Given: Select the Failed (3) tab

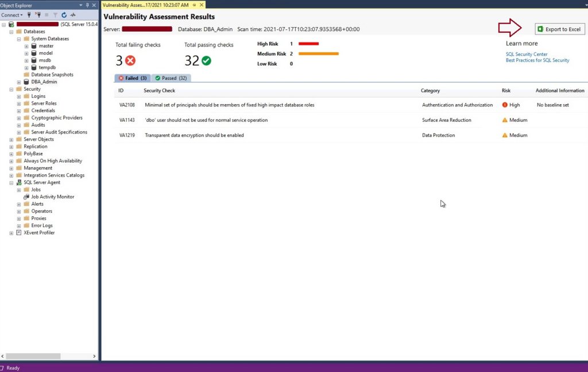Looking at the screenshot, I should pyautogui.click(x=133, y=78).
